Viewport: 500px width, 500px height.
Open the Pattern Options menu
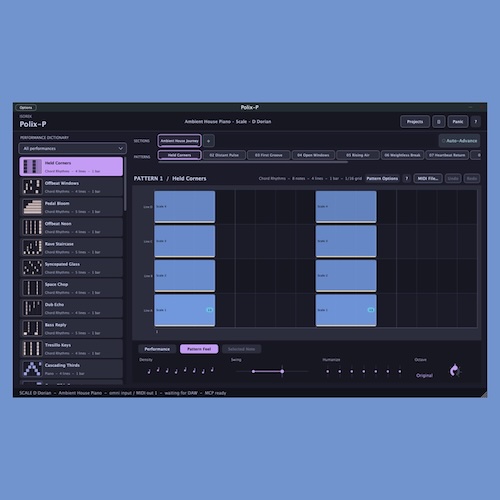[x=382, y=179]
